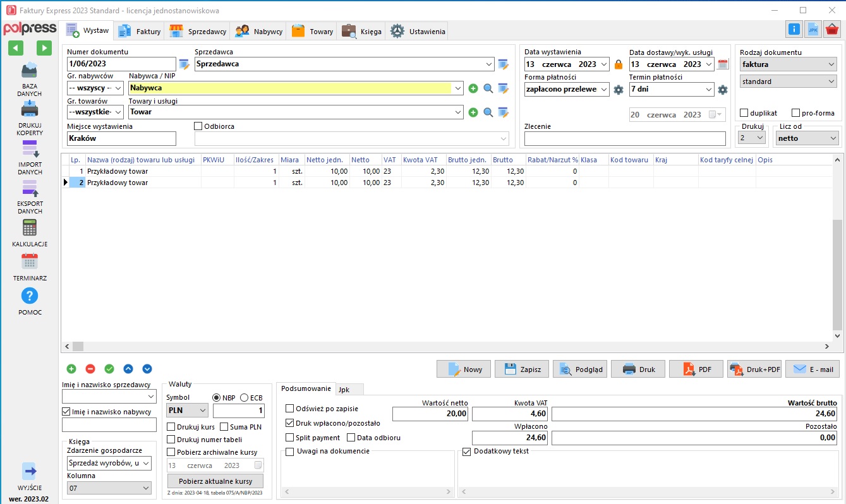Viewport: 846px width, 504px height.
Task: Enable pro-forma checkbox
Action: coord(795,113)
